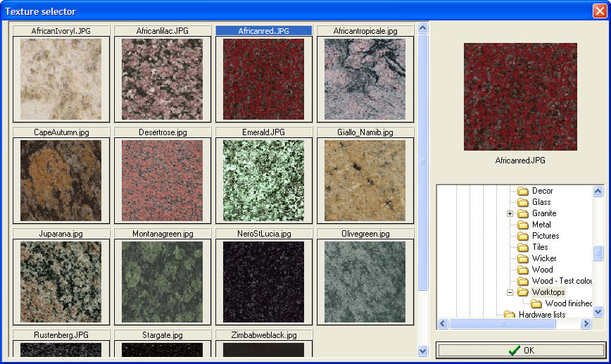Screen dimensions: 611x364
Task: Click the folder tree scroll up arrow
Action: point(598,191)
